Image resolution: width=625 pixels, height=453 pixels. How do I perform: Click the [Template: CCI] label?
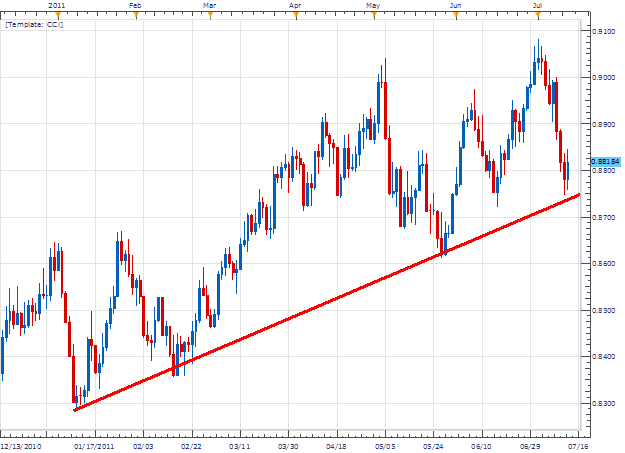[34, 25]
